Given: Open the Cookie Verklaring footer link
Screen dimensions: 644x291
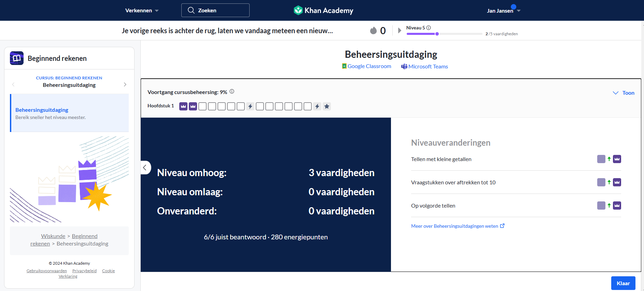Looking at the screenshot, I should (x=87, y=274).
